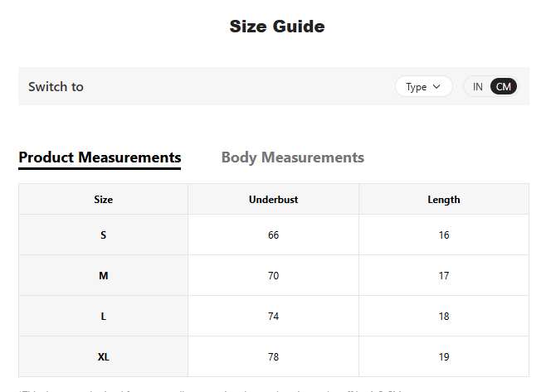546x392 pixels.
Task: Click length value 16 for size S
Action: (x=444, y=235)
